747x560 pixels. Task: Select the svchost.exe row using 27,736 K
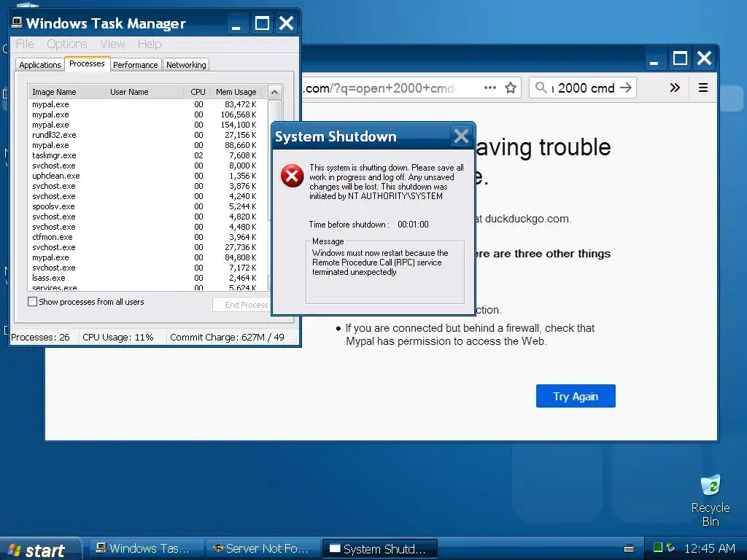[x=147, y=247]
